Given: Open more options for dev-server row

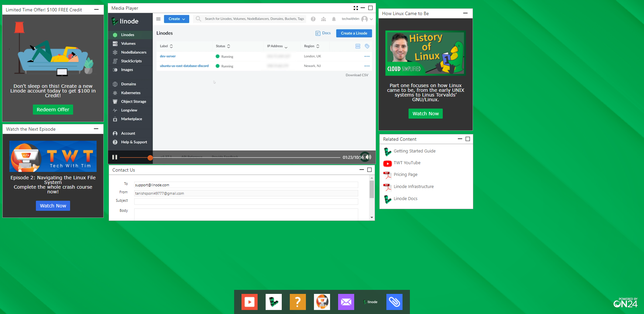Looking at the screenshot, I should click(367, 56).
